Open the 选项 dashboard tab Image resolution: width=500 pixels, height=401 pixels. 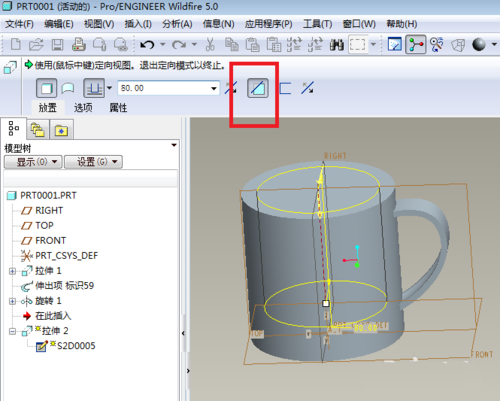tap(83, 108)
